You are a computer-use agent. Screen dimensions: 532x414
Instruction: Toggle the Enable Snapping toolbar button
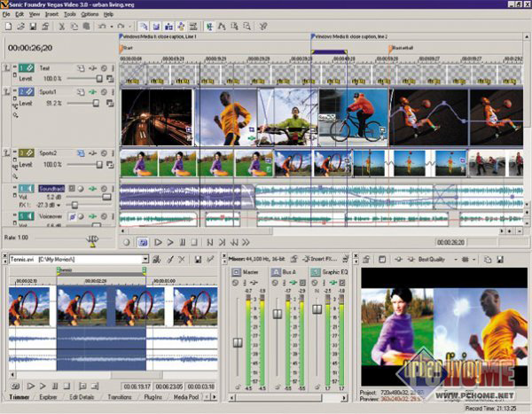[144, 27]
